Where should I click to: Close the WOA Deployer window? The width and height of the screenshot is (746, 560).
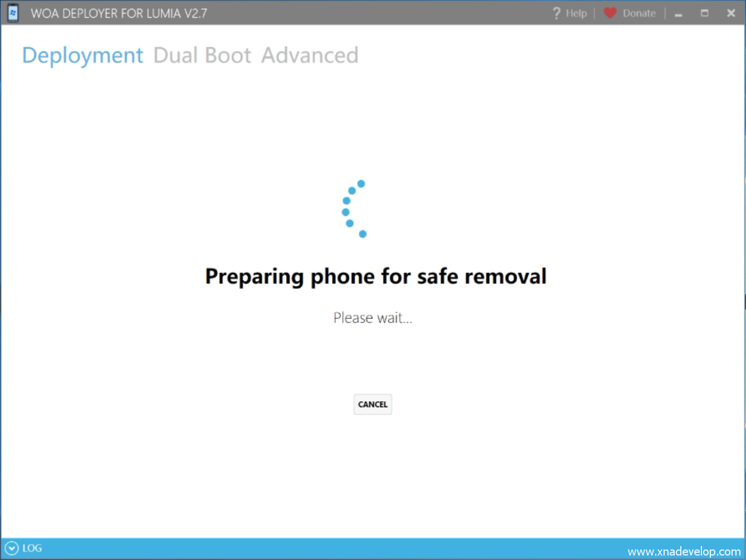[x=731, y=13]
